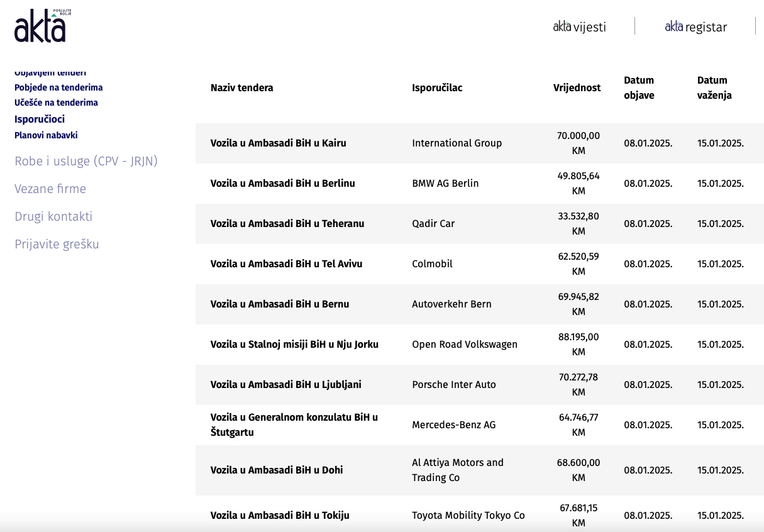Open Generalni konzulat Štutgart tender
The image size is (764, 532).
click(294, 424)
